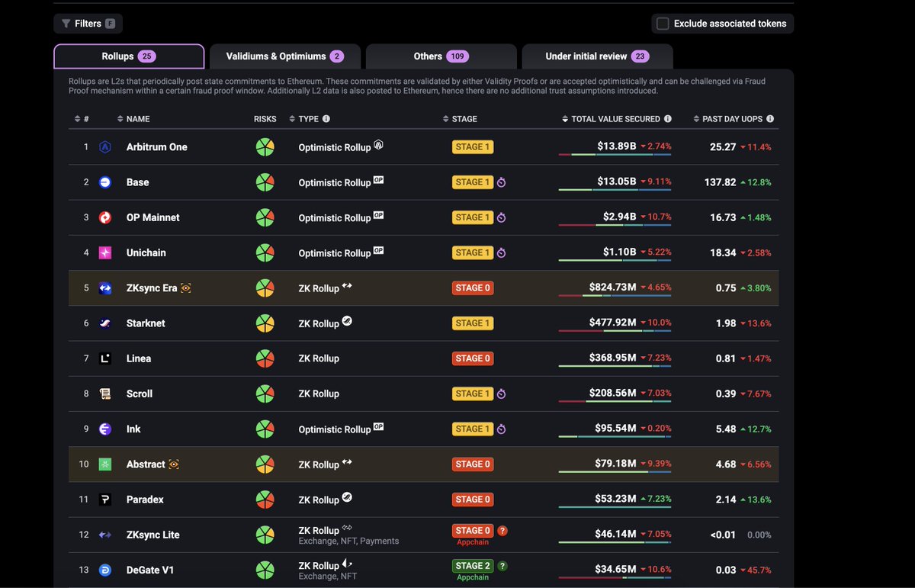Click the Base logo icon
This screenshot has height=588, width=915.
(x=105, y=182)
